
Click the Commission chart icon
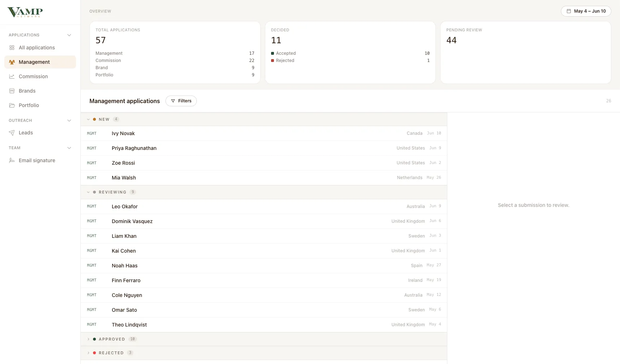click(12, 76)
